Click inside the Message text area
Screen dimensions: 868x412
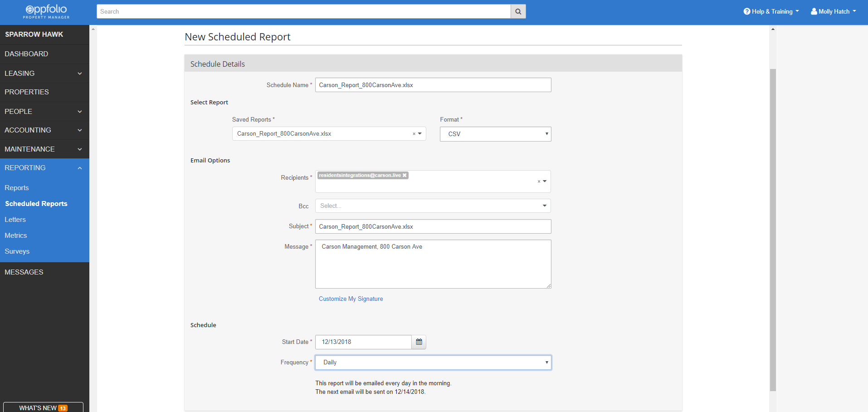pos(433,264)
